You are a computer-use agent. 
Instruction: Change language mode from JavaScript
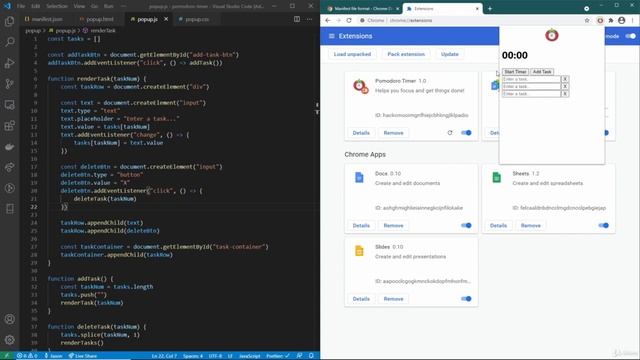click(x=249, y=356)
